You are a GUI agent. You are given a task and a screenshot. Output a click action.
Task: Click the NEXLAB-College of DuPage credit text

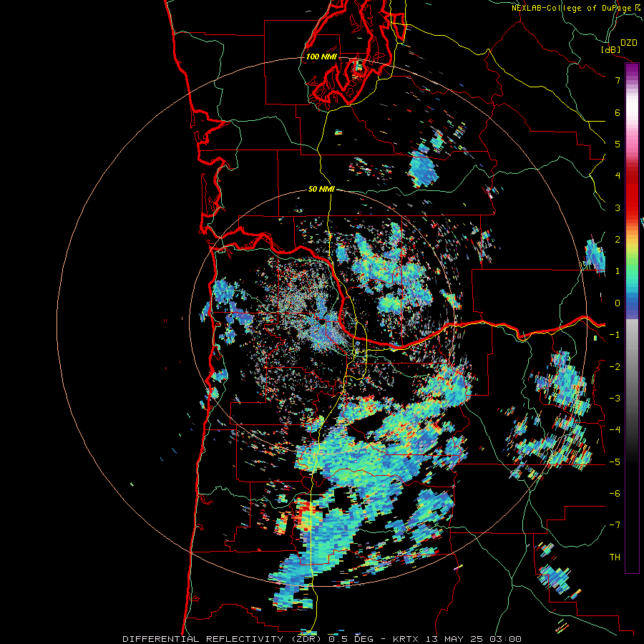tap(577, 8)
